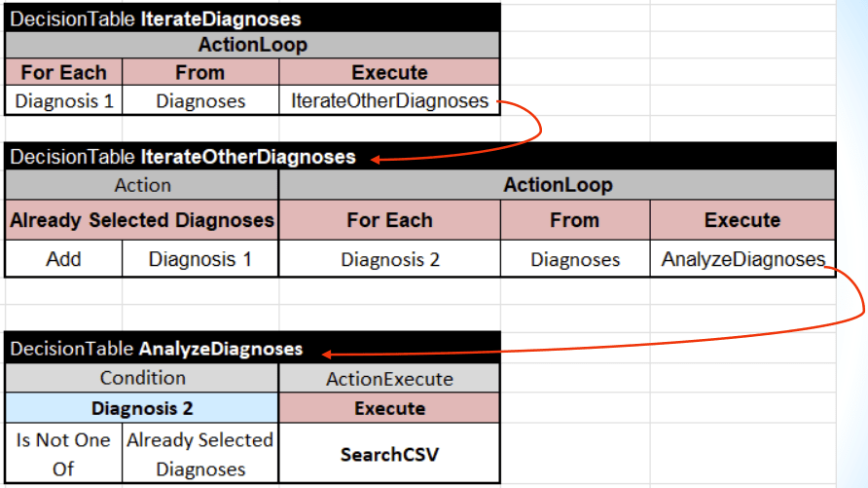Select the 'Diagnosis 1' cell beside 'Add'
Viewport: 868px width, 488px height.
point(199,259)
